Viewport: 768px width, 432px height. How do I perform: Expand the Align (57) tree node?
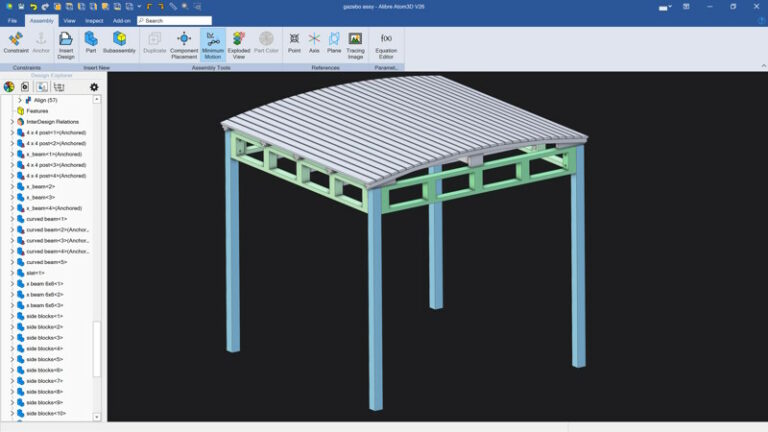20,100
